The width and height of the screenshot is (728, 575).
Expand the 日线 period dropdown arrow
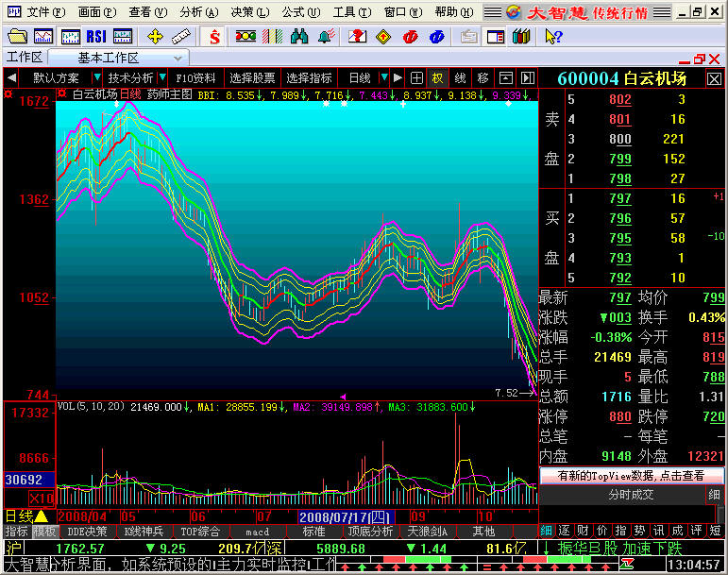coord(383,77)
